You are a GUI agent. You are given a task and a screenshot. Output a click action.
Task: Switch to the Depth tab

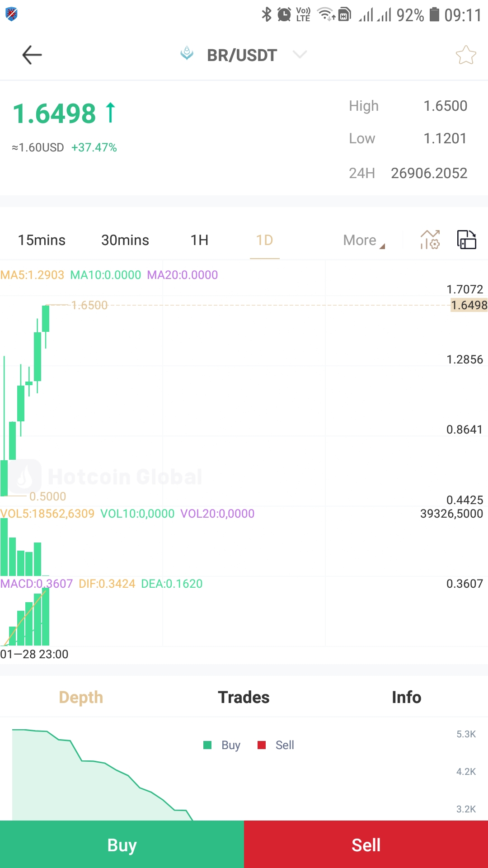(x=81, y=698)
